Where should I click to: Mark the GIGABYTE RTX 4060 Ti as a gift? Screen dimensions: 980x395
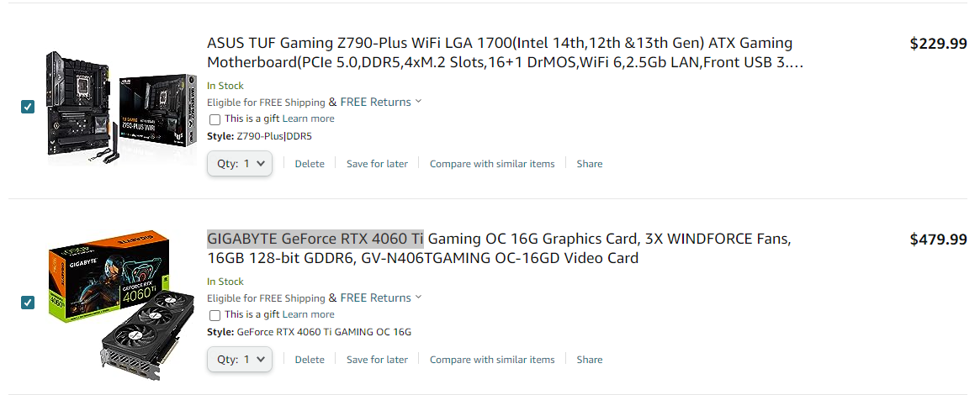[x=215, y=315]
